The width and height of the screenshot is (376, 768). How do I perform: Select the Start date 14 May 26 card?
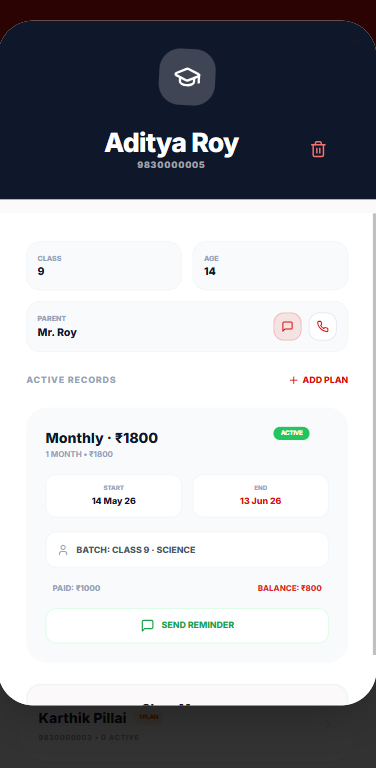point(114,496)
